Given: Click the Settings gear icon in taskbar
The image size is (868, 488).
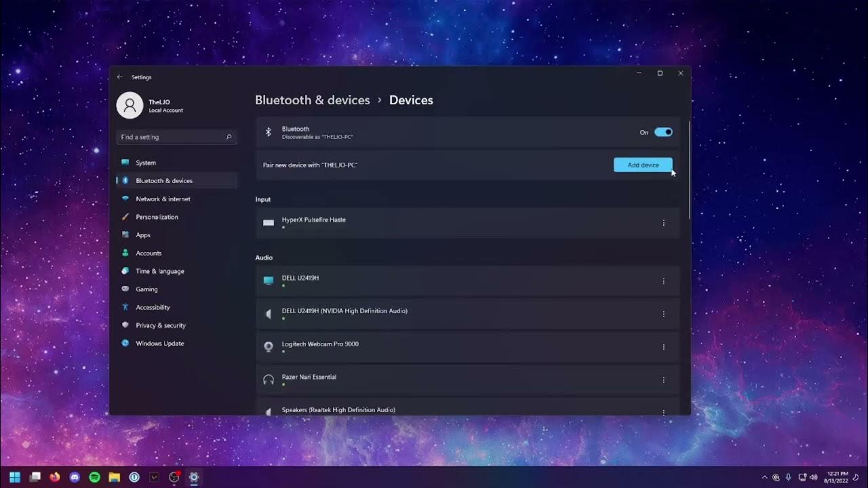Looking at the screenshot, I should (194, 477).
